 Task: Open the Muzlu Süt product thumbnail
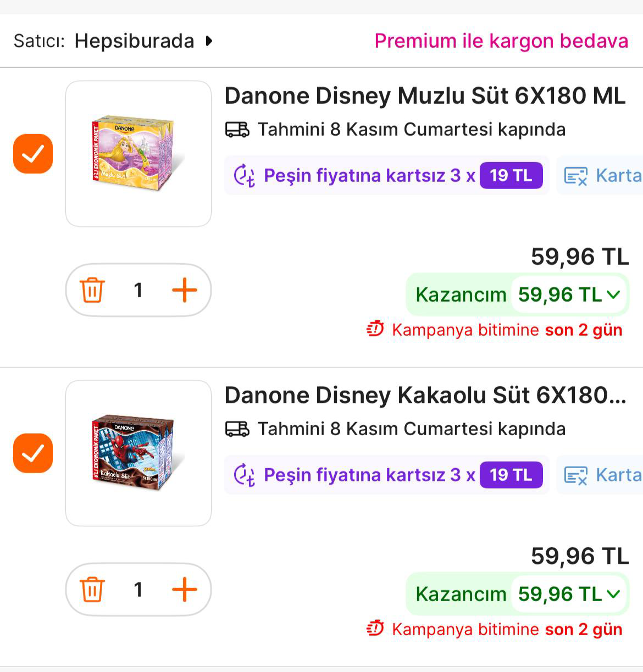[138, 154]
